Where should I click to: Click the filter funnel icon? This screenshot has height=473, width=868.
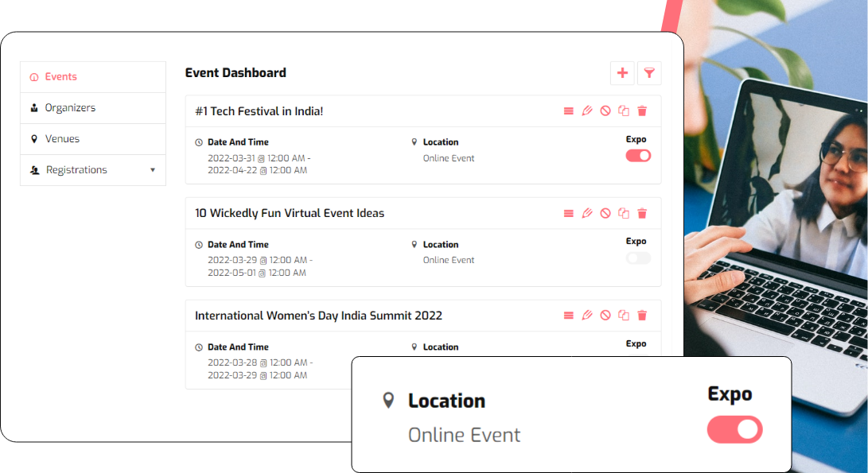(649, 72)
